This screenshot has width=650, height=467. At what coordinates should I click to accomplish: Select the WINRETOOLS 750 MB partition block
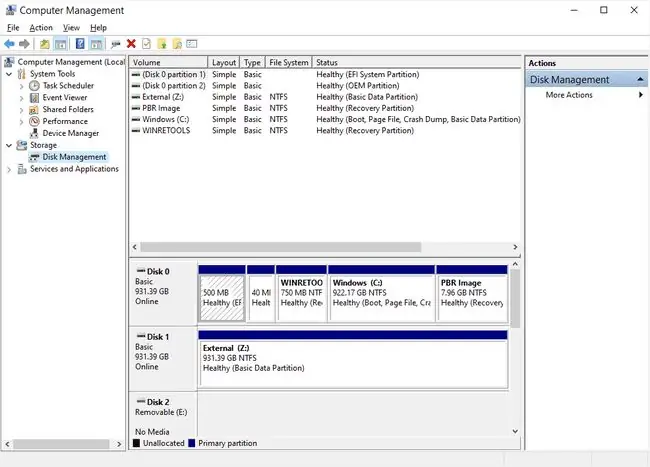click(301, 294)
